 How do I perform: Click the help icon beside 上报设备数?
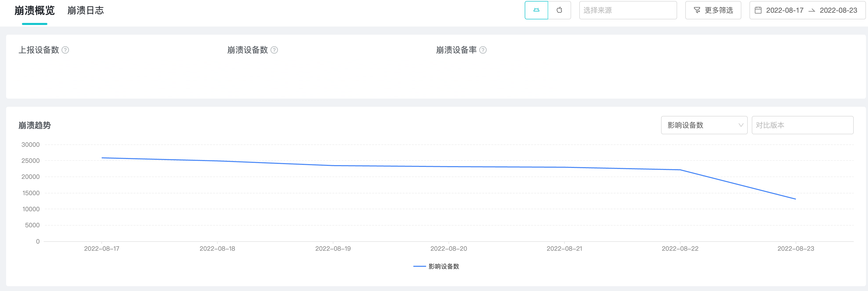point(66,50)
